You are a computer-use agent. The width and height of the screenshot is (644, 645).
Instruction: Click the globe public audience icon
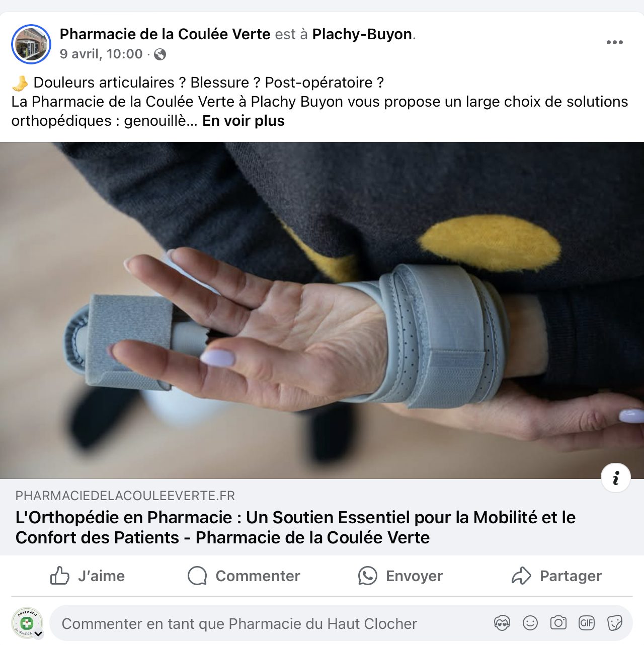(160, 54)
